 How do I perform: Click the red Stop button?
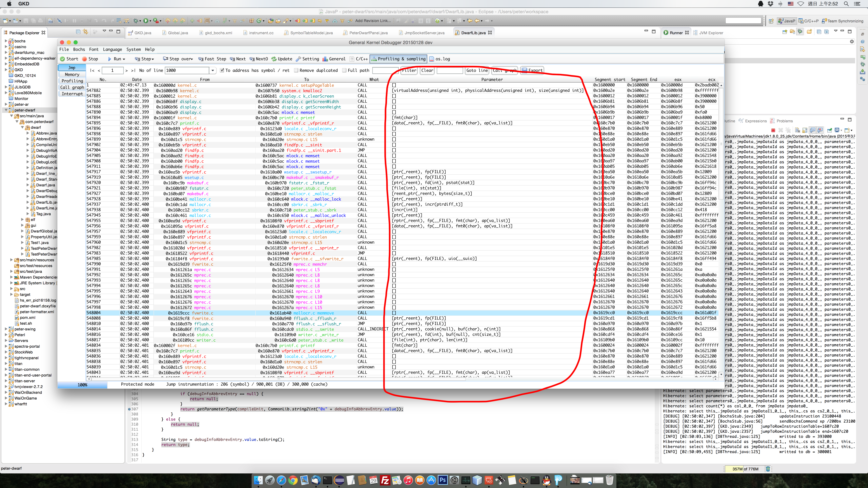tap(90, 59)
